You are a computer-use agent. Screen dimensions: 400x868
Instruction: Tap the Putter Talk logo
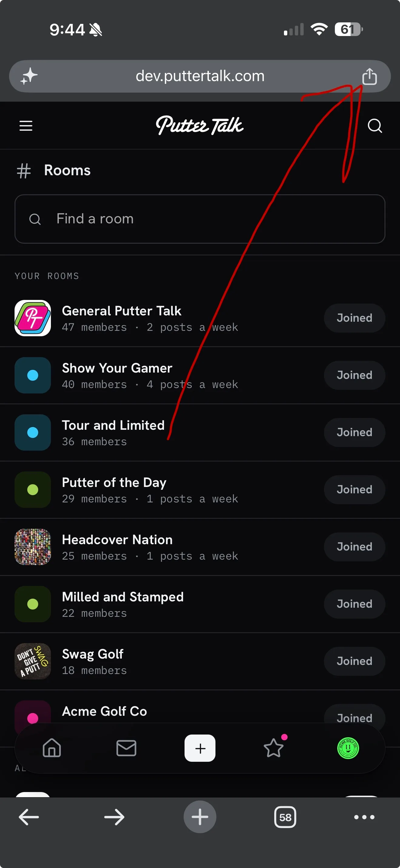[200, 125]
